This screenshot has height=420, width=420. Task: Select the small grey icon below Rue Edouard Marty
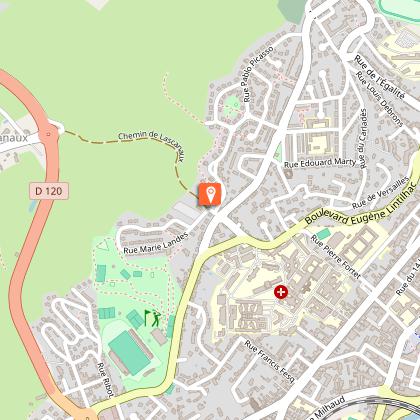[289, 174]
